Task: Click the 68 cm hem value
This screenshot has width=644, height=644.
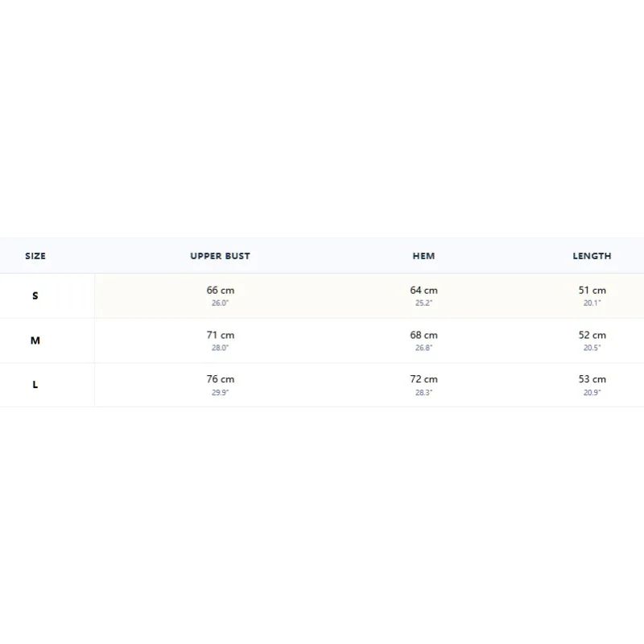Action: [x=423, y=335]
